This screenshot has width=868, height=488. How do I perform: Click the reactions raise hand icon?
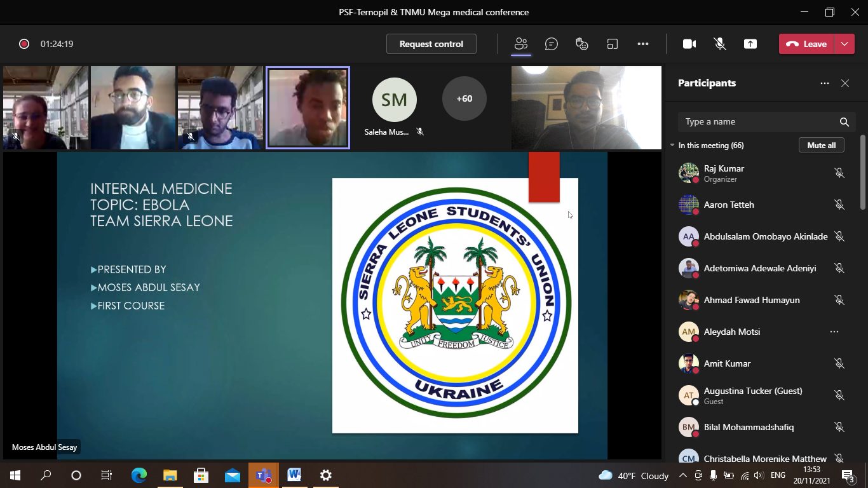click(x=581, y=44)
